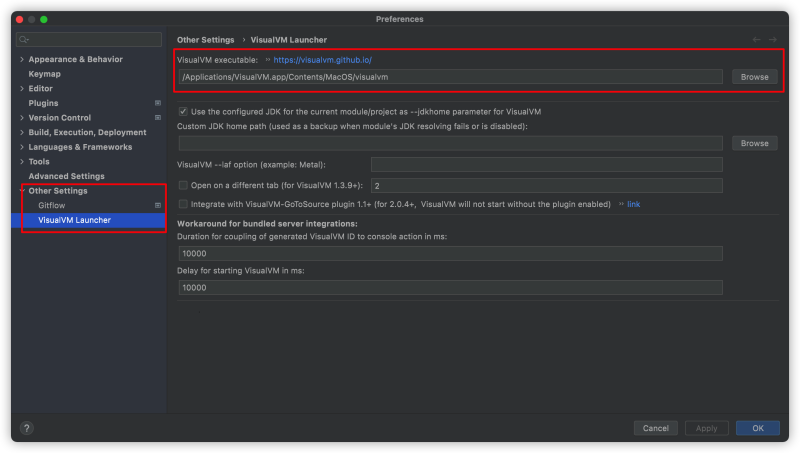Browse for the VisualVM executable
Screen dimensions: 800x453
[755, 76]
